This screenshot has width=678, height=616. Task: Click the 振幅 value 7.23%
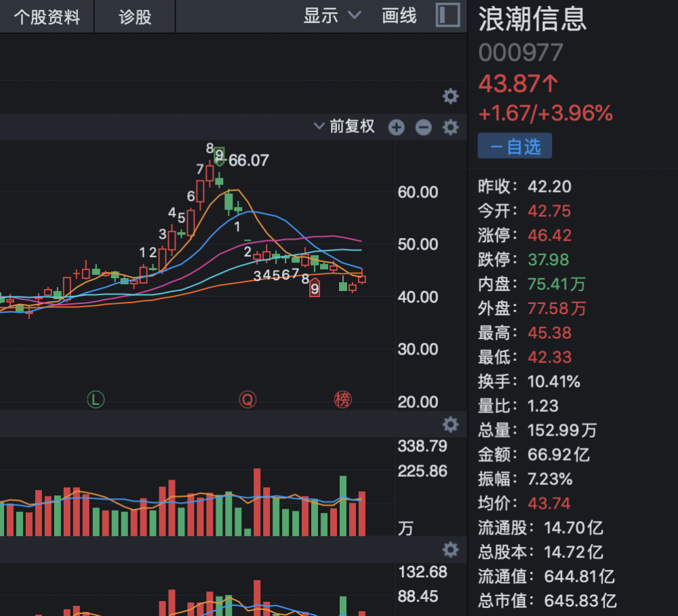550,479
